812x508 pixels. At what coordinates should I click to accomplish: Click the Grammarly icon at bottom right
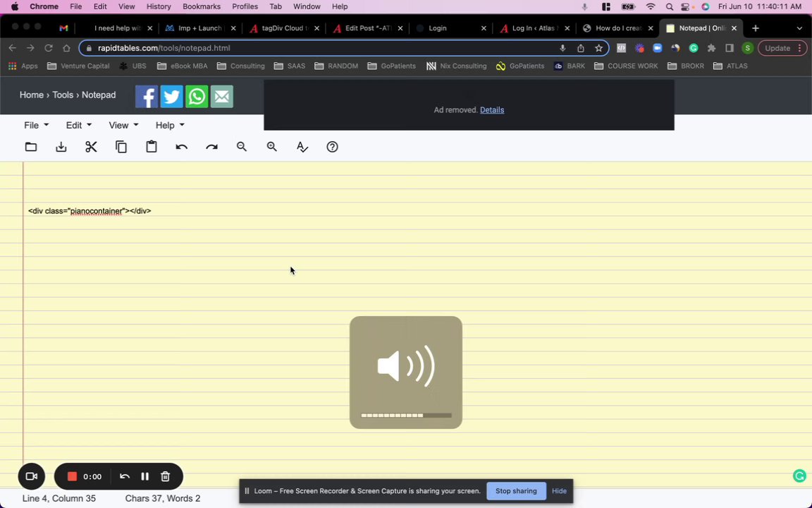point(799,476)
